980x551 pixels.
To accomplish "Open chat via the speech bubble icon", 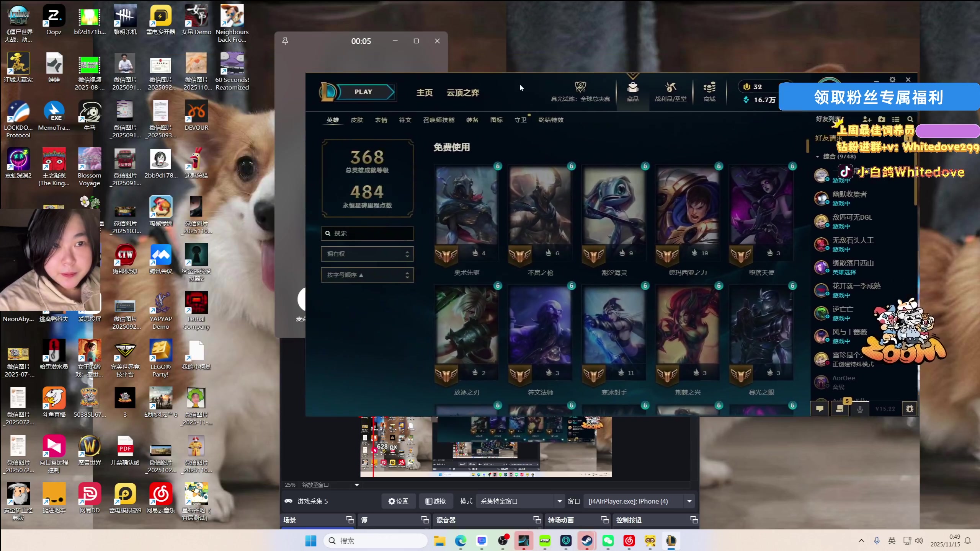I will click(820, 409).
